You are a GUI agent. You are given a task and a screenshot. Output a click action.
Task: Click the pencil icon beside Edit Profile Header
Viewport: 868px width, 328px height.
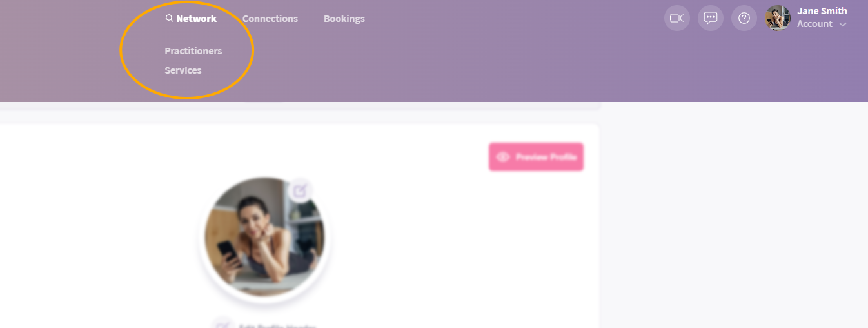(x=222, y=325)
